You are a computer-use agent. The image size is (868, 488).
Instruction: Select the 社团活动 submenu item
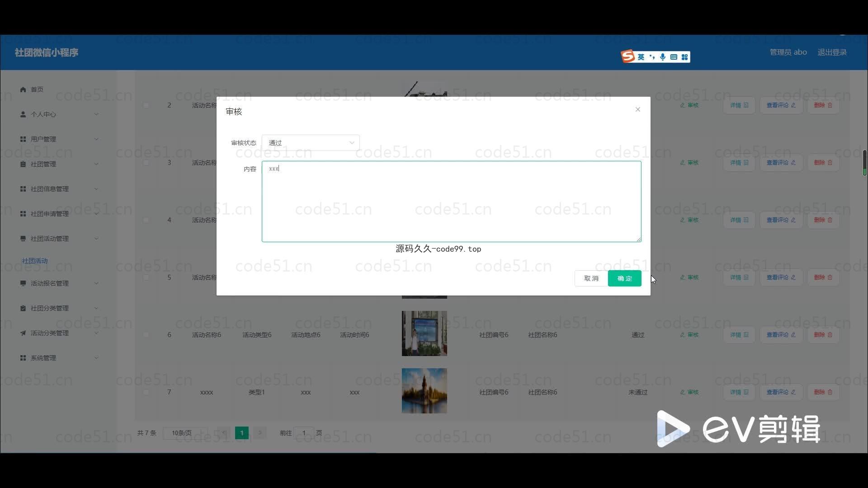(35, 261)
